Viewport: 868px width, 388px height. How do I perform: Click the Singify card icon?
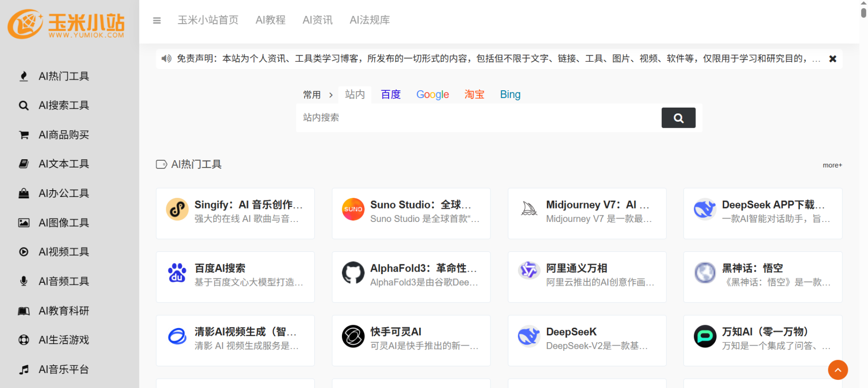[x=177, y=209]
